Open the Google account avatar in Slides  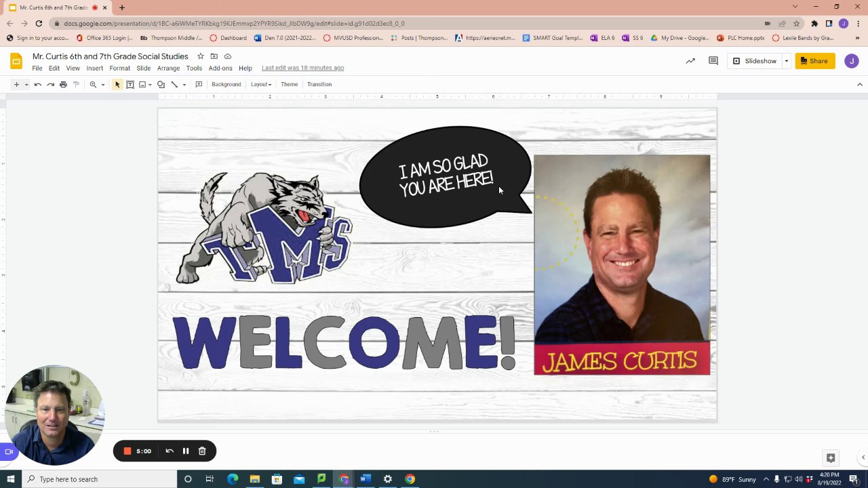[x=852, y=61]
